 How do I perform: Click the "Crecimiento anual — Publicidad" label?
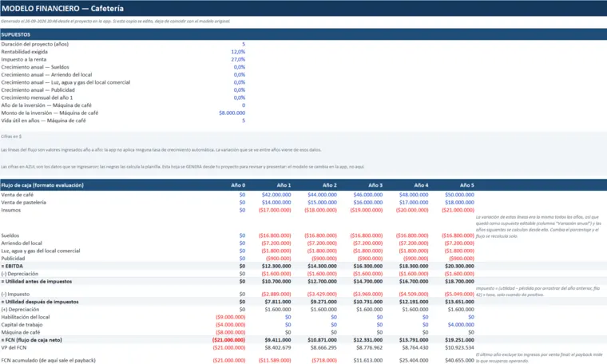point(38,90)
